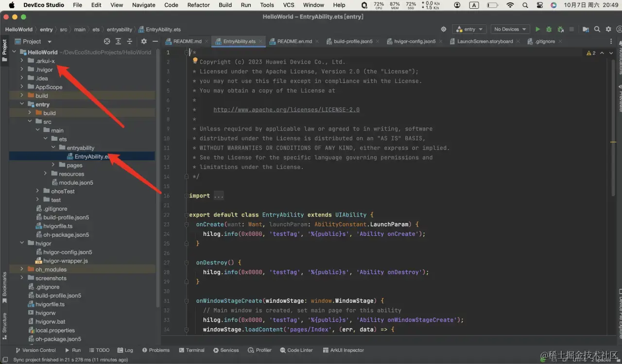
Task: Open the Log tool window
Action: (125, 350)
